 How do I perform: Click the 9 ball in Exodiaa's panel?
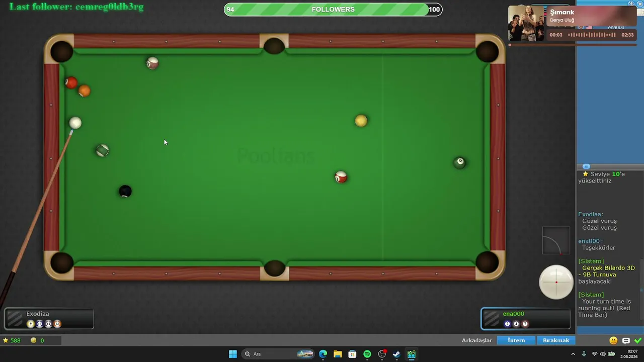(31, 324)
